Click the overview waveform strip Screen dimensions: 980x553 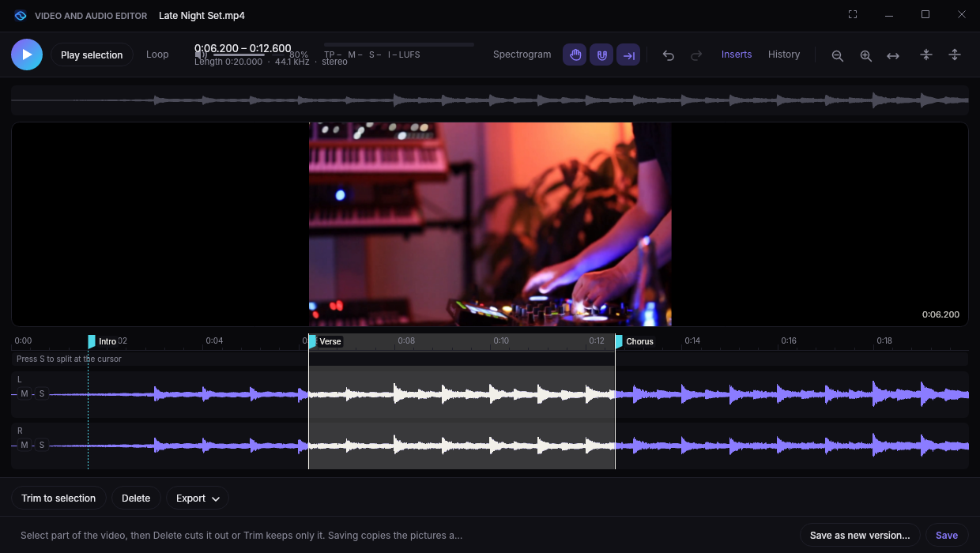(x=490, y=100)
